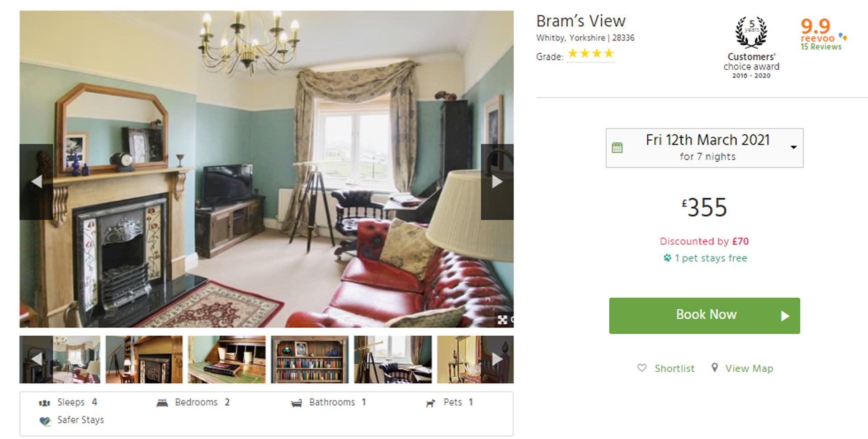
Task: Click the map pin icon
Action: (x=714, y=368)
